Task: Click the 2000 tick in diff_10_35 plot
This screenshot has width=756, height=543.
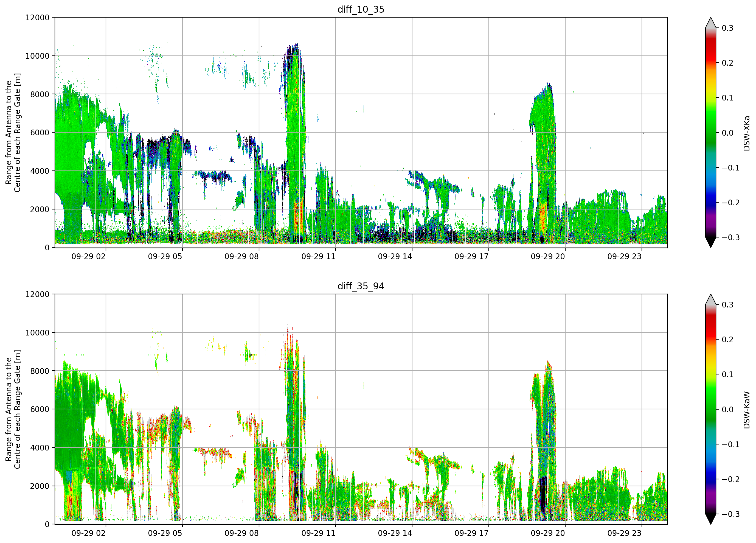Action: (40, 209)
